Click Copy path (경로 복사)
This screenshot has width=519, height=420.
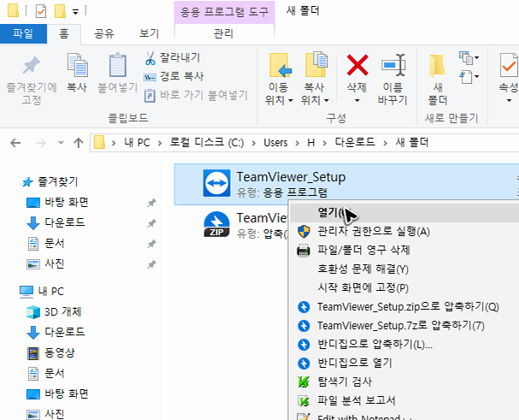(174, 76)
